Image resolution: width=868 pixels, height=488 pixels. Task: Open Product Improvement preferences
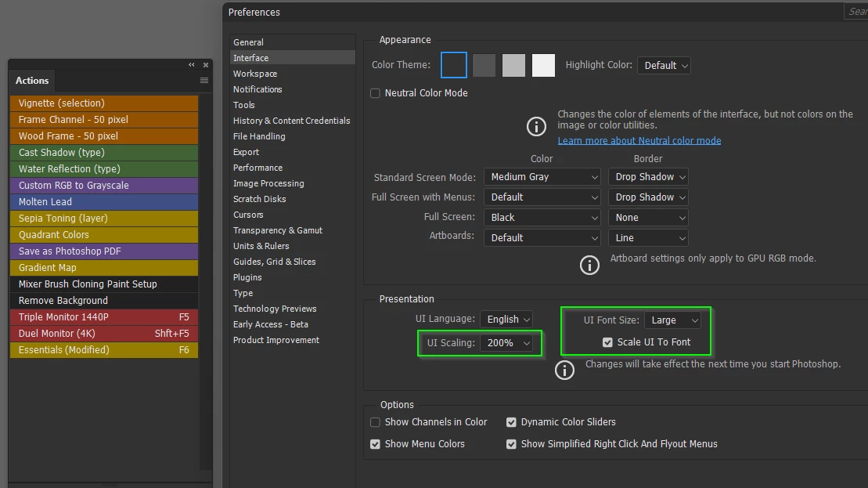[x=292, y=340]
